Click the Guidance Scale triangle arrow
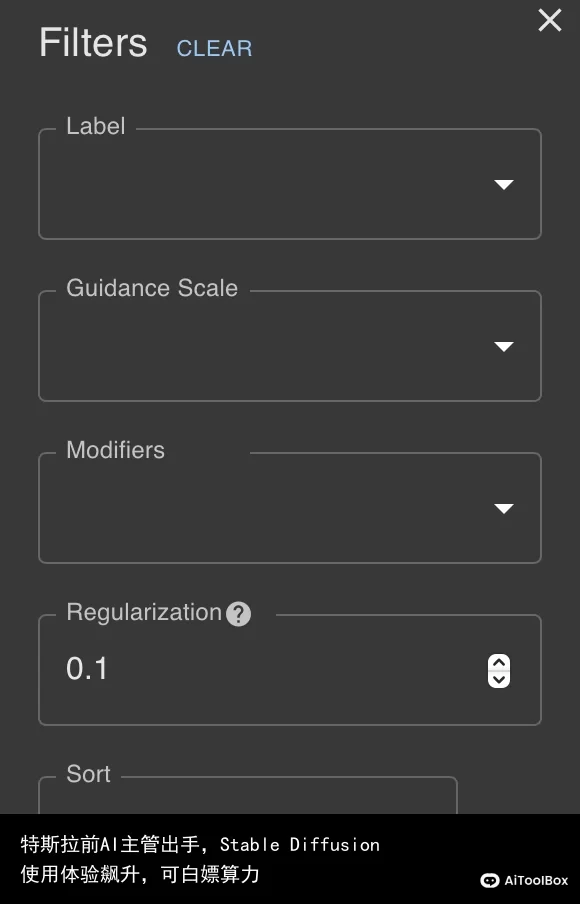This screenshot has height=904, width=580. [x=504, y=346]
